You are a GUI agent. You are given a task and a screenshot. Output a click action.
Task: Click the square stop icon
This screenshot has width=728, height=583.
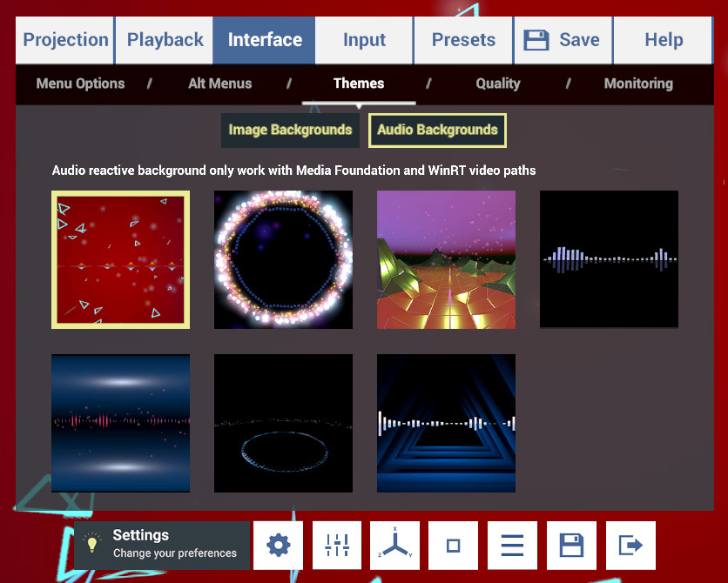453,545
